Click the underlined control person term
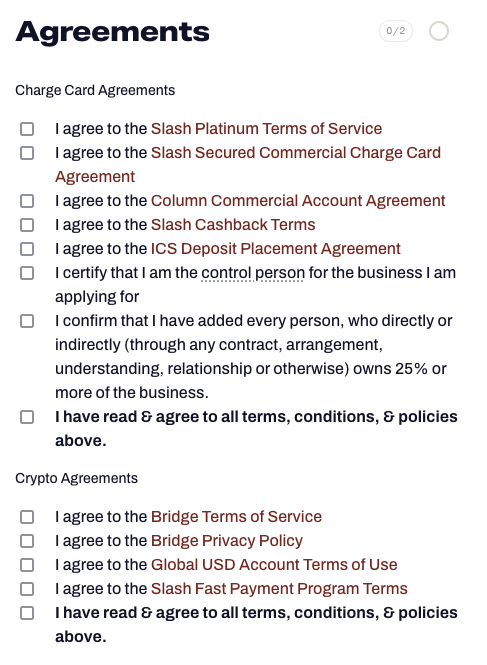 pyautogui.click(x=253, y=273)
